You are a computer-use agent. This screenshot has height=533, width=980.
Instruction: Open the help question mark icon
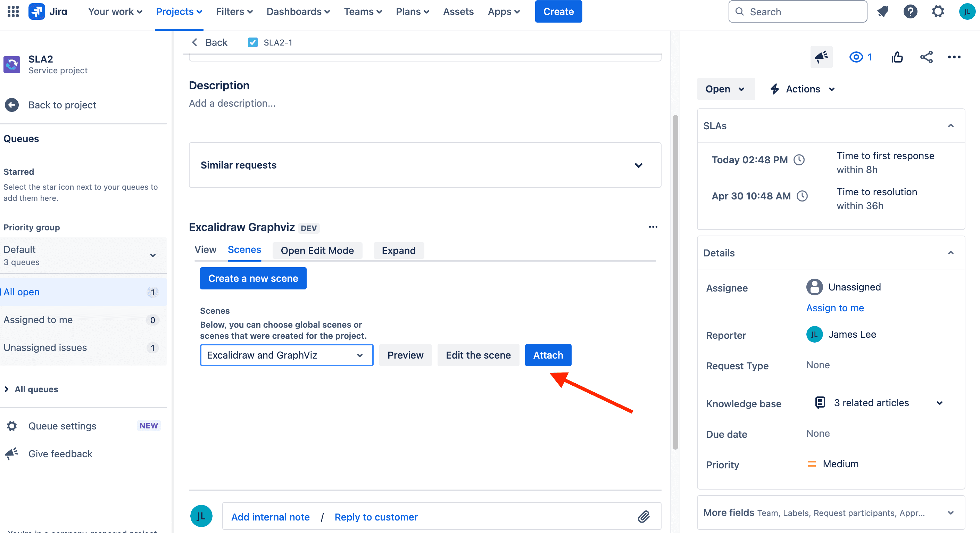(910, 11)
